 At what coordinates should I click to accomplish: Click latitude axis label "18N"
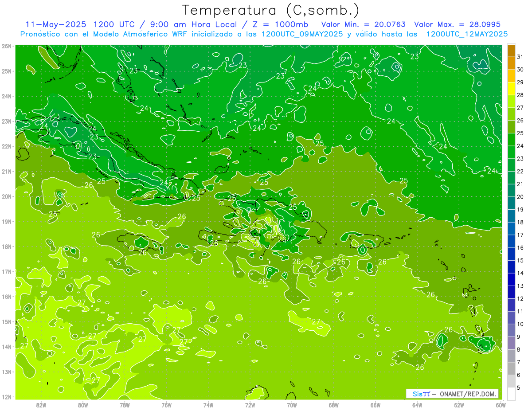click(7, 247)
